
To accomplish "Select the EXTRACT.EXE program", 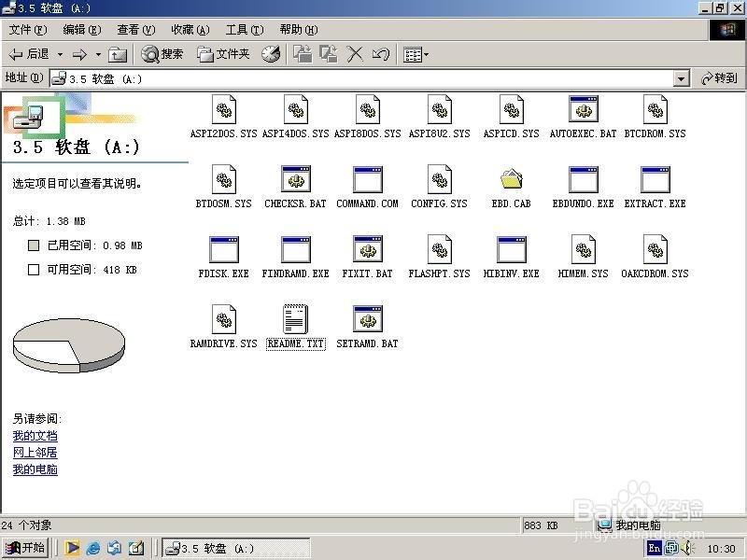I will (655, 179).
